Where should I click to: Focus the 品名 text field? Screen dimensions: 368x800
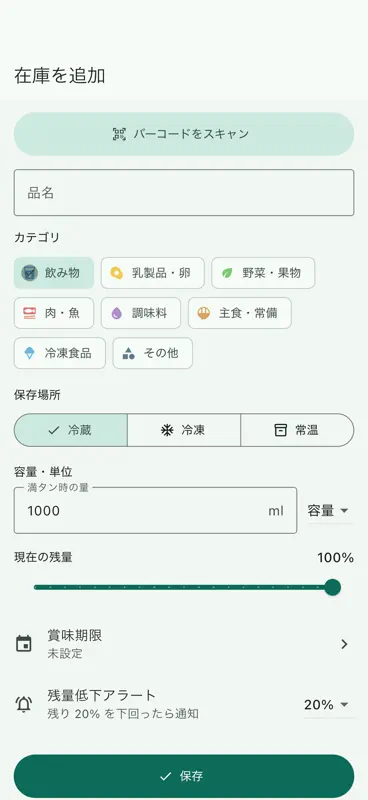coord(184,193)
